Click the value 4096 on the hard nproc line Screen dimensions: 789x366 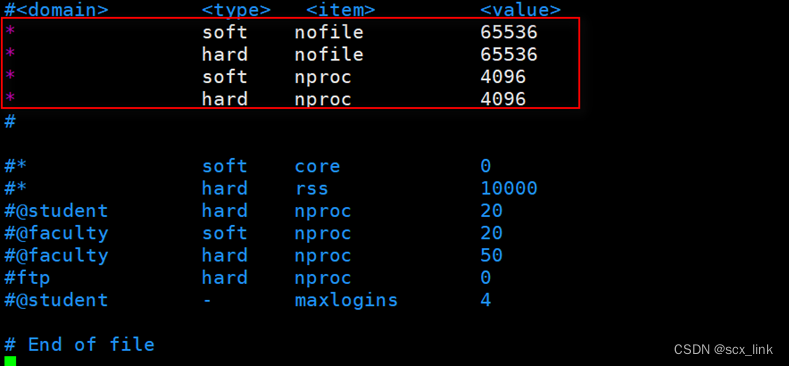pyautogui.click(x=503, y=99)
